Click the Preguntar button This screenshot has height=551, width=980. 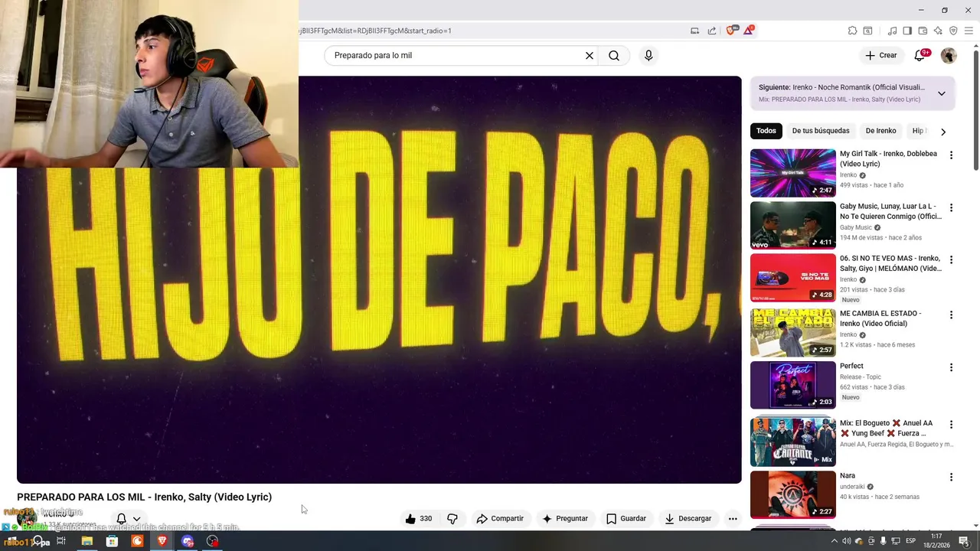coord(565,518)
